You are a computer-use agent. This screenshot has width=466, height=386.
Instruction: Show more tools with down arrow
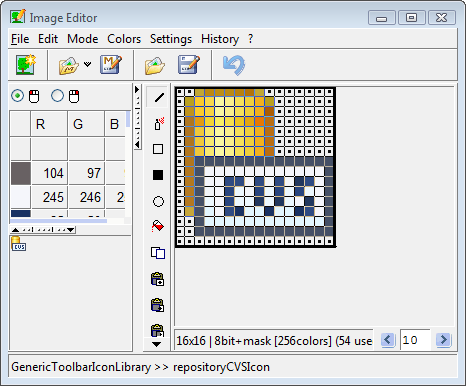coord(156,344)
